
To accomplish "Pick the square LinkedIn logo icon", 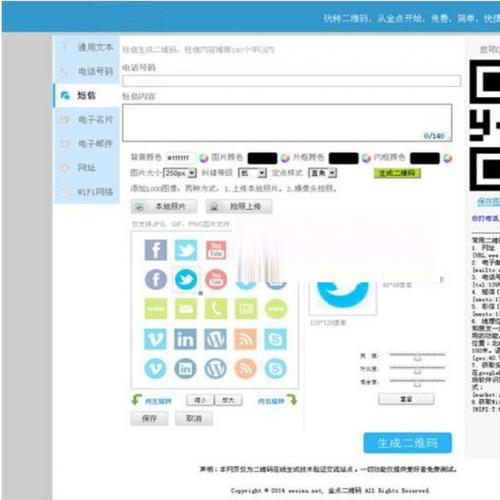I will (x=186, y=339).
